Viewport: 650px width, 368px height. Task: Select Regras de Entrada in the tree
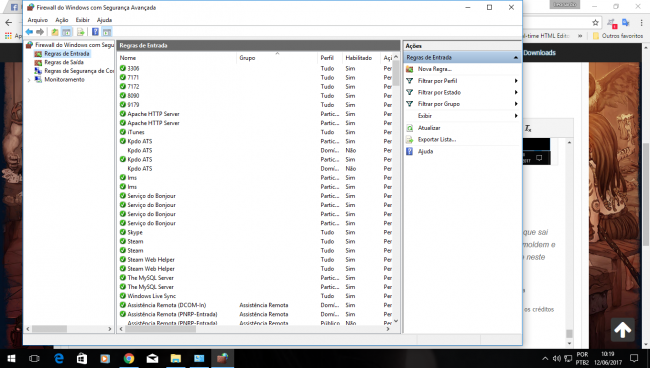67,53
